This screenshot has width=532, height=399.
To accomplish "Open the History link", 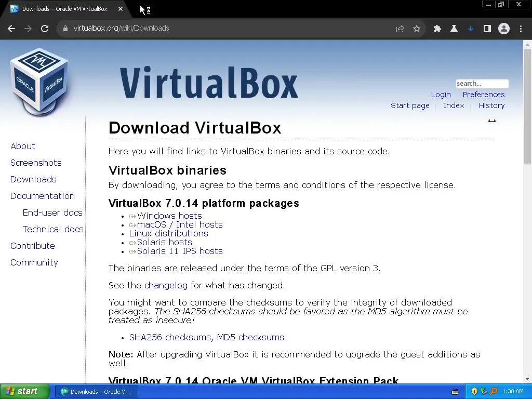I will tap(491, 105).
